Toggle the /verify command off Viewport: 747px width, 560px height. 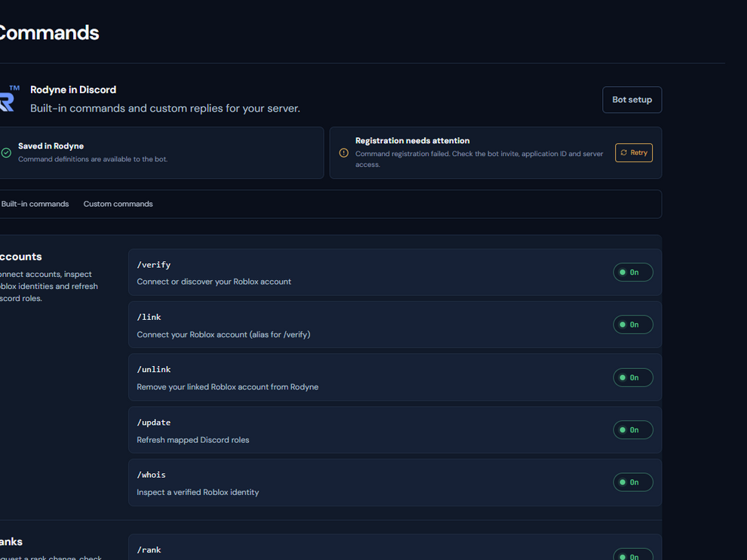pyautogui.click(x=632, y=272)
